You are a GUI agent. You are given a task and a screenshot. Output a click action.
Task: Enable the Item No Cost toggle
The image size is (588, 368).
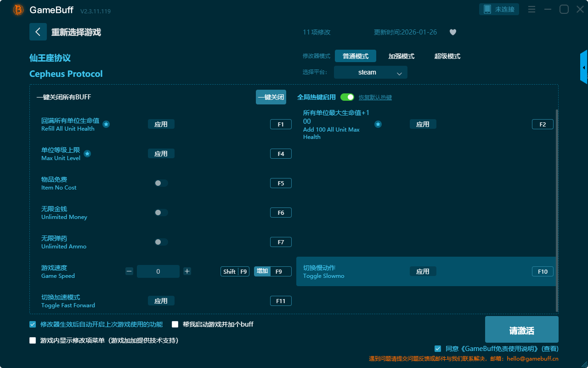point(161,183)
